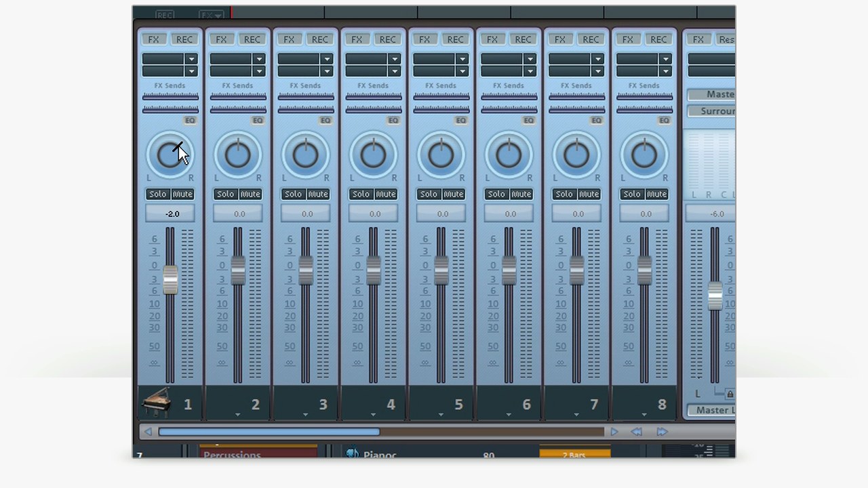868x488 pixels.
Task: Mute channel 7
Action: [x=589, y=195]
